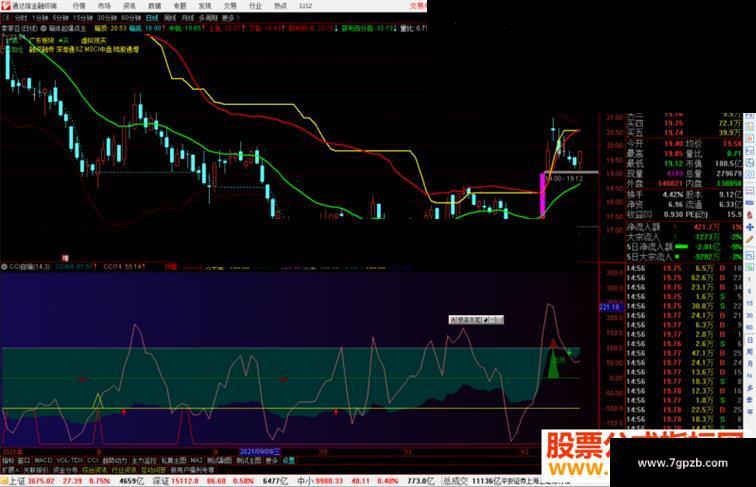The width and height of the screenshot is (756, 487).
Task: Open the 互动问答 tab
Action: coord(153,470)
